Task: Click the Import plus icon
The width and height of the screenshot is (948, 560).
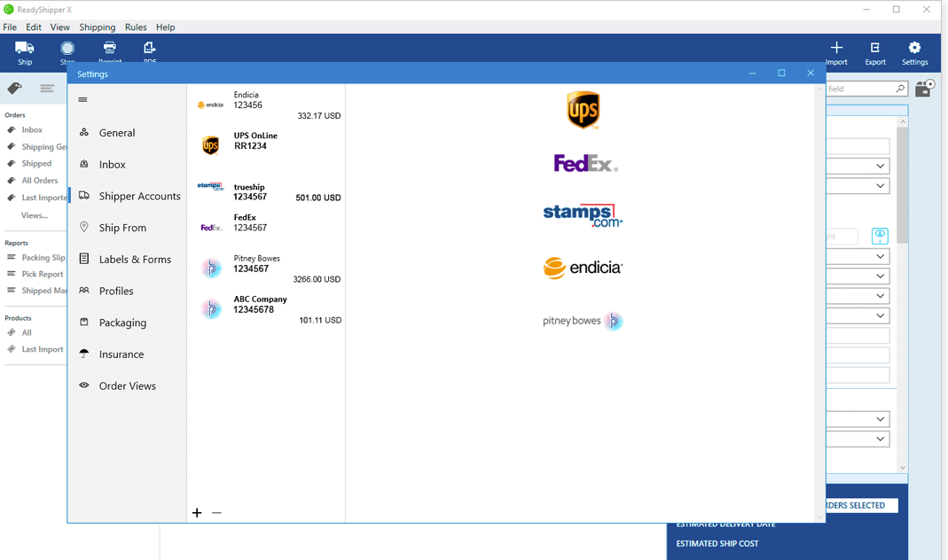Action: pos(836,47)
